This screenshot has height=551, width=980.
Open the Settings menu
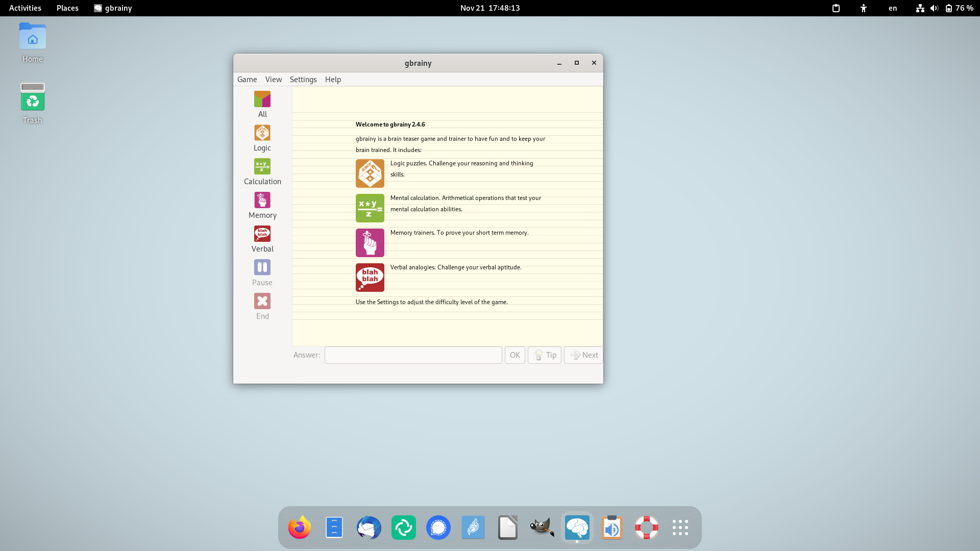[303, 80]
